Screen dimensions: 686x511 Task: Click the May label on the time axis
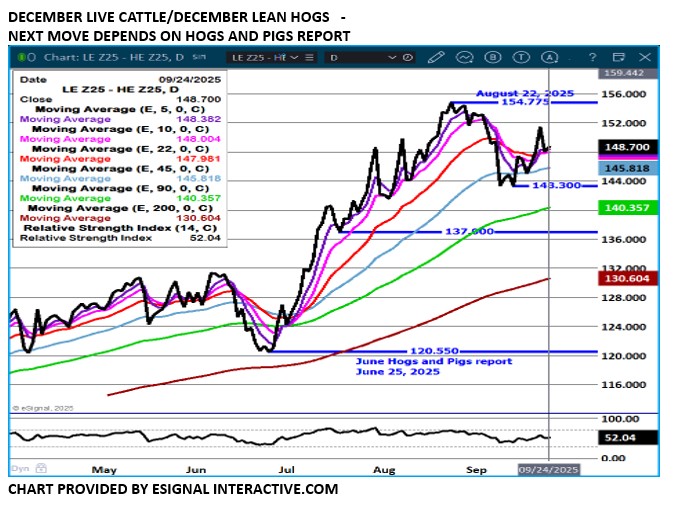click(x=104, y=470)
